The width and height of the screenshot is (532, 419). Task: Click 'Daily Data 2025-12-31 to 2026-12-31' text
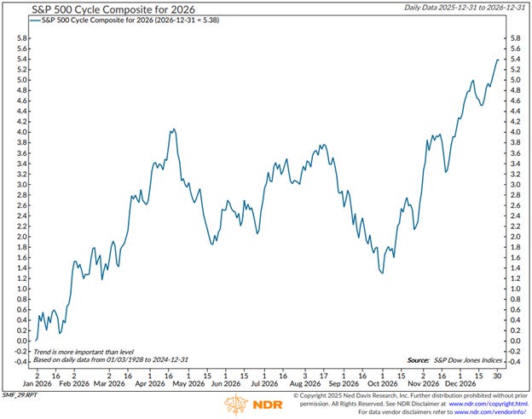tap(465, 8)
